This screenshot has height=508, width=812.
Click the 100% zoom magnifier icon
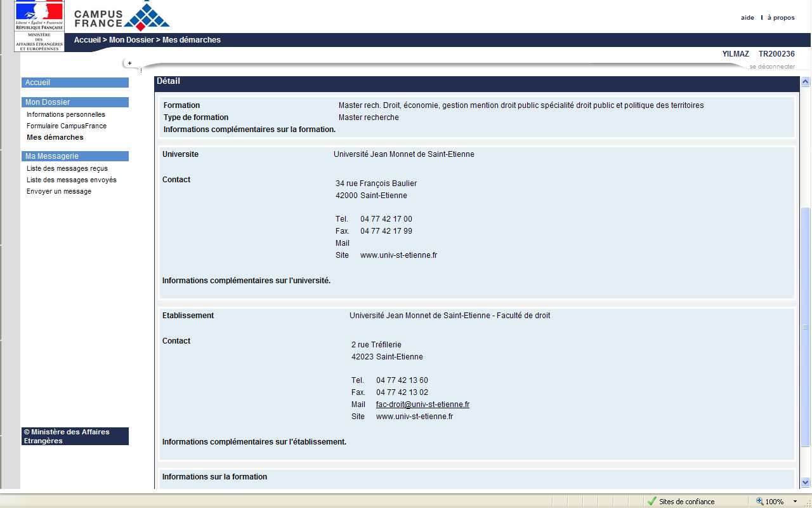point(760,501)
